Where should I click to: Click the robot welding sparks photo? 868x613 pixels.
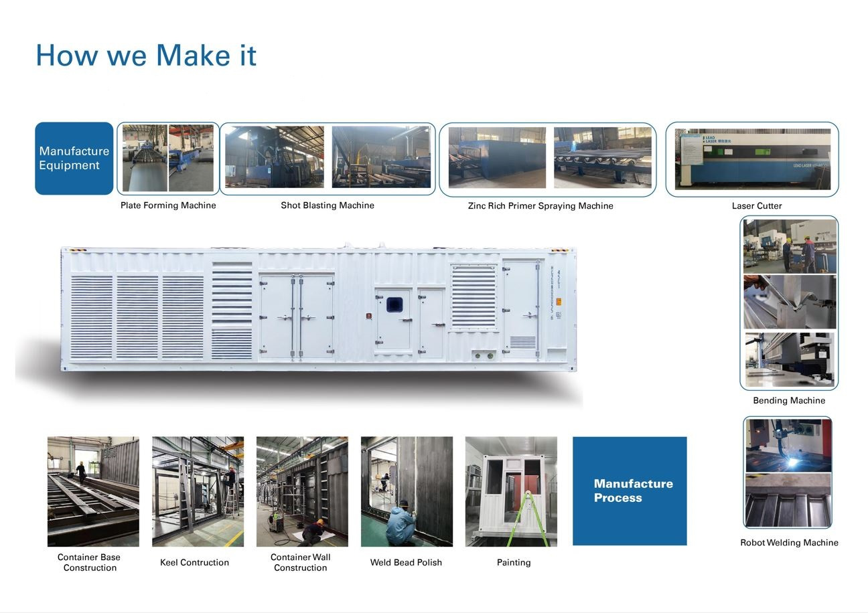(788, 446)
